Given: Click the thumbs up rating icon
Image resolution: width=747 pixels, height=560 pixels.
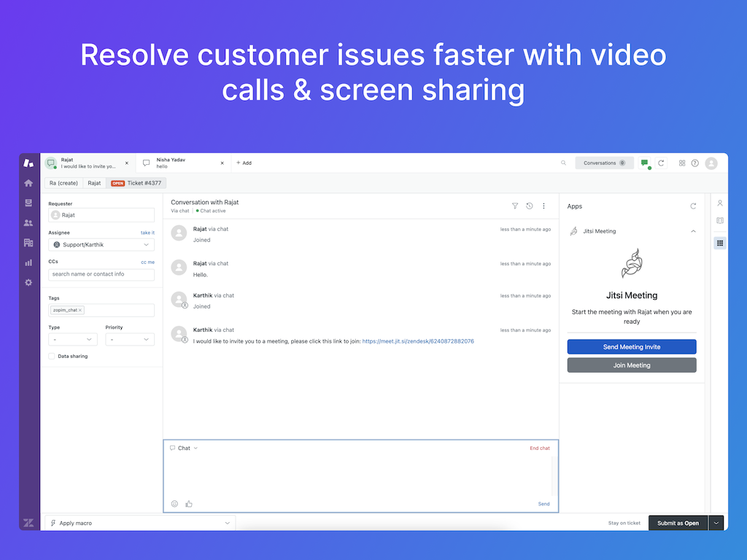Looking at the screenshot, I should tap(189, 504).
